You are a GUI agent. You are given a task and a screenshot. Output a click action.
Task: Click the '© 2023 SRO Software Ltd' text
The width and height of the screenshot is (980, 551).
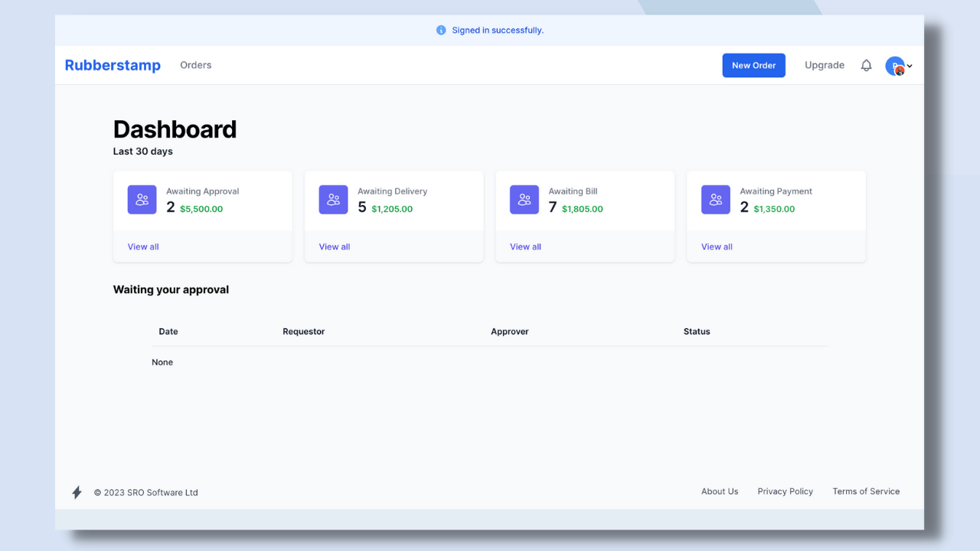tap(145, 493)
